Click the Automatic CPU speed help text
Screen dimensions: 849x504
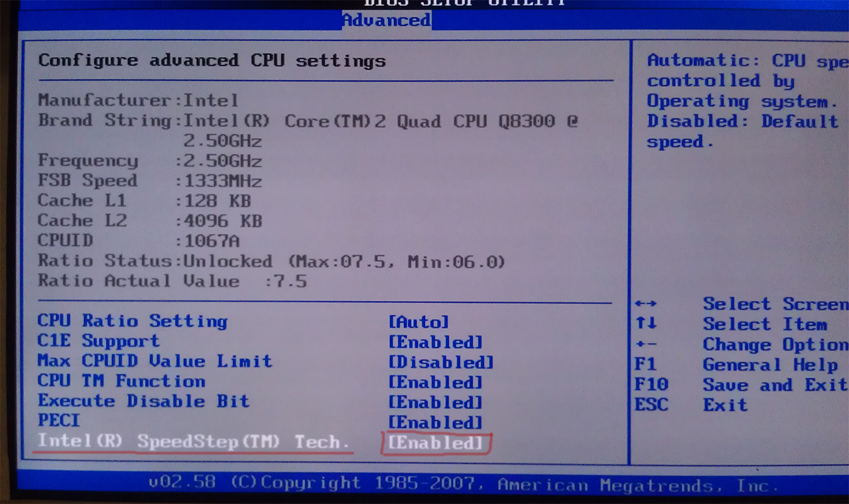coord(748,101)
